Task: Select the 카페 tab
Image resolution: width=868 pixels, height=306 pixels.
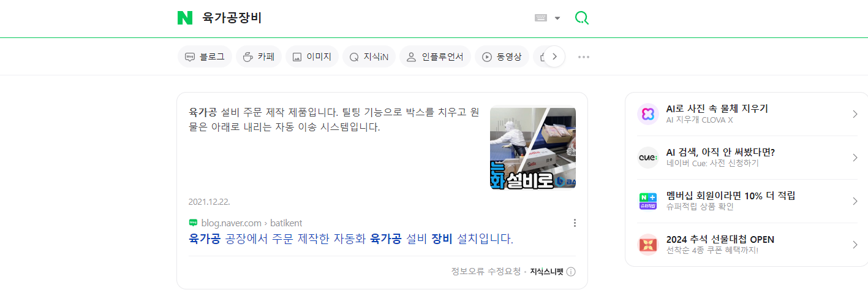Action: [x=259, y=56]
